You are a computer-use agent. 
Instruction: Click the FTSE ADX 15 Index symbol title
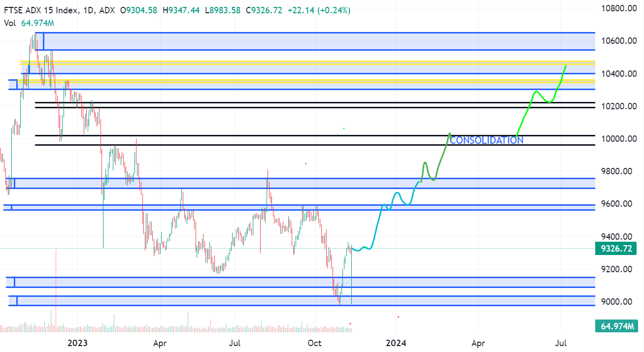tap(40, 11)
